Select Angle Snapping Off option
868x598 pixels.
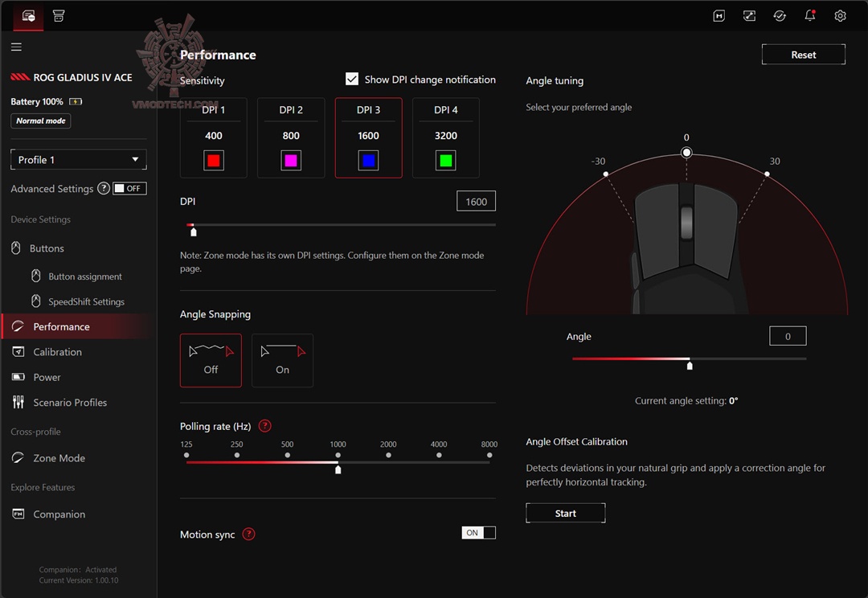pos(211,360)
